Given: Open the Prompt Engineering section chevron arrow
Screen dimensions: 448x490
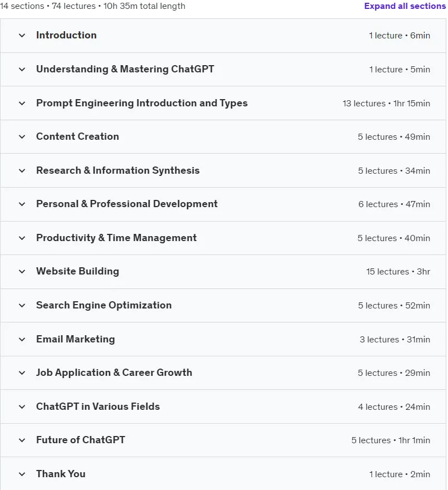Looking at the screenshot, I should pyautogui.click(x=22, y=103).
